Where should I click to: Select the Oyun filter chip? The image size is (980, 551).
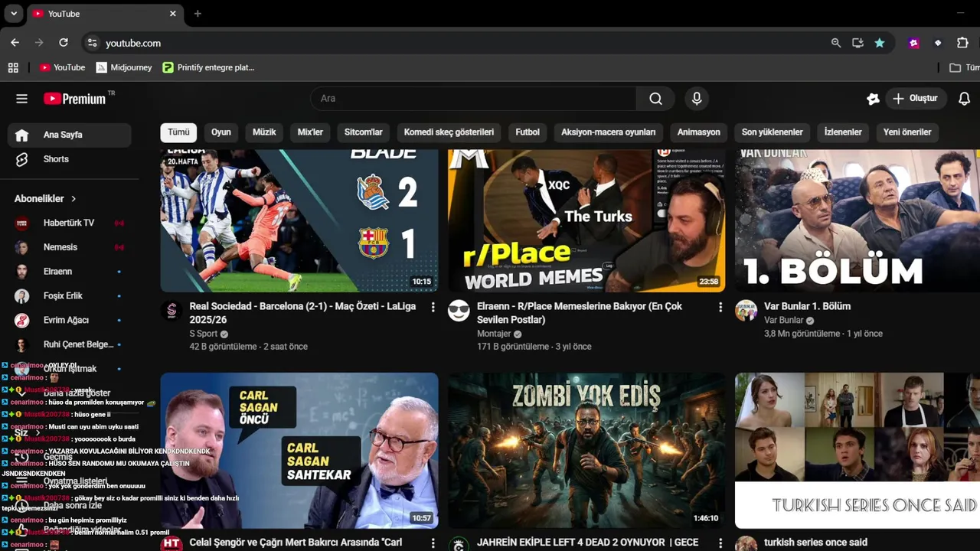point(221,132)
